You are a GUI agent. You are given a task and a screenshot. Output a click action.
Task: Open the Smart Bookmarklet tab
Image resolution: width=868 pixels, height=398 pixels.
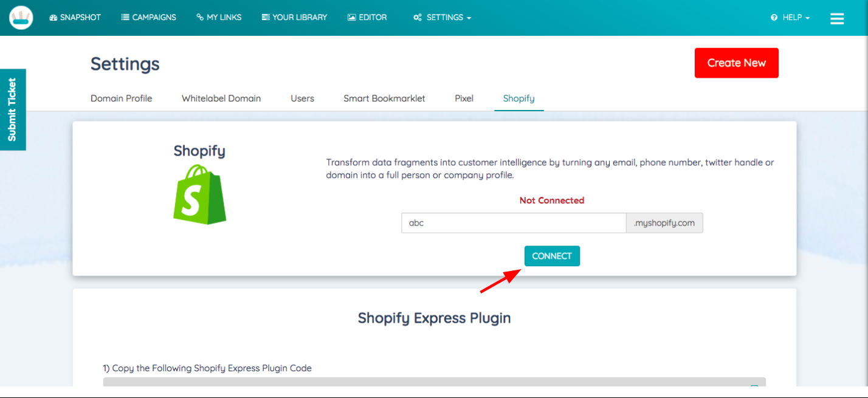[384, 98]
